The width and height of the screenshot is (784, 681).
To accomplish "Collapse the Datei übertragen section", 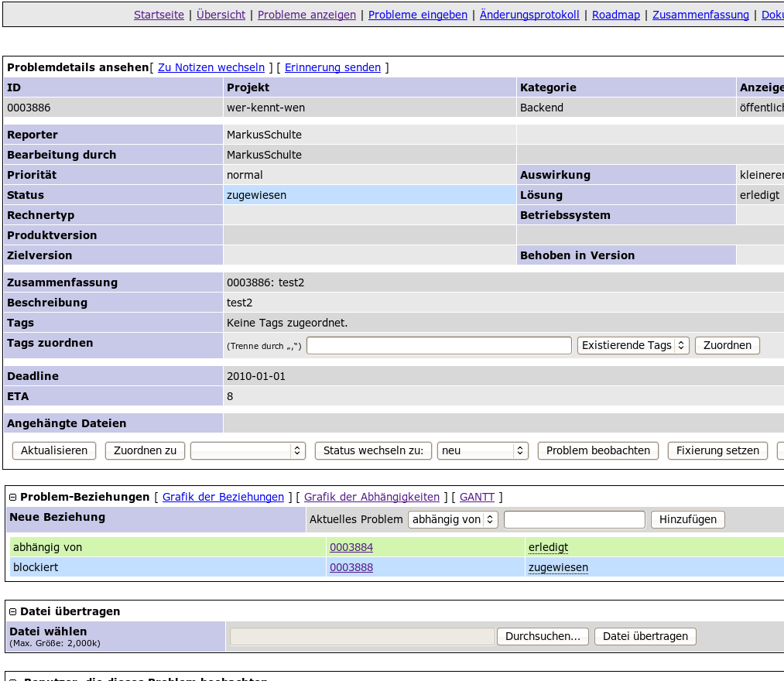I will (13, 612).
